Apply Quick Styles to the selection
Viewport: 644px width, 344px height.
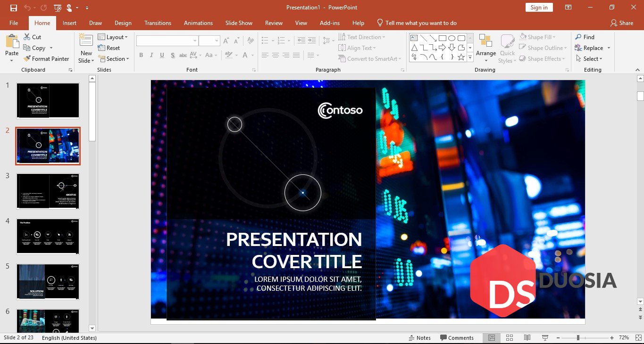(507, 47)
